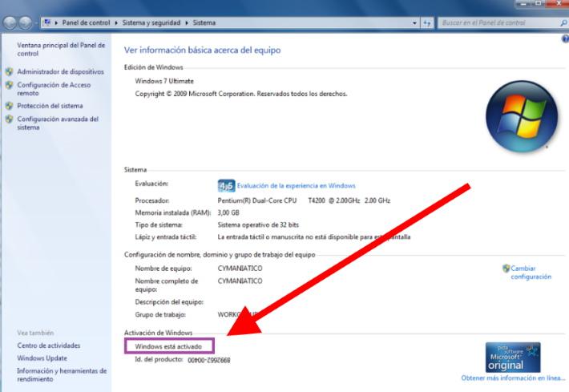
Task: Expand chevron after Panel de control breadcrumb
Action: 116,23
